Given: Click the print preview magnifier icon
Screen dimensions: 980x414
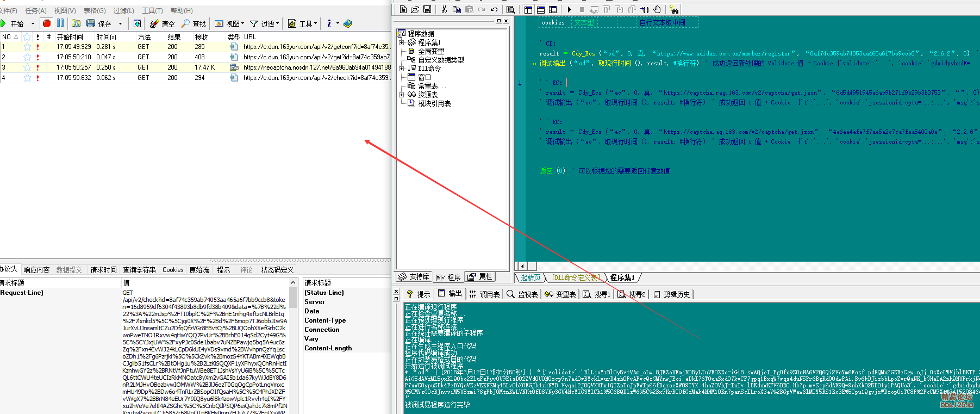Looking at the screenshot, I should 510,9.
